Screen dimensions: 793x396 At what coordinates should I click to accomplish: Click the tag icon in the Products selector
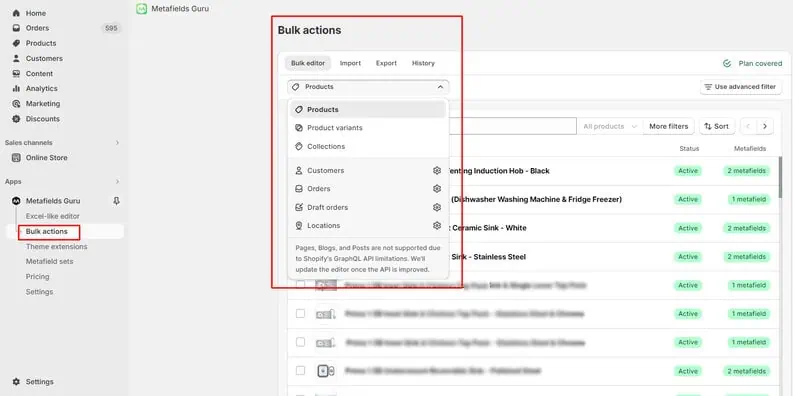(x=296, y=87)
